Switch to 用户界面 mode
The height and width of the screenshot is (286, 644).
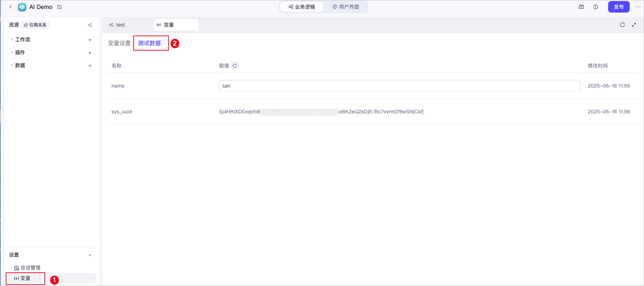click(346, 7)
